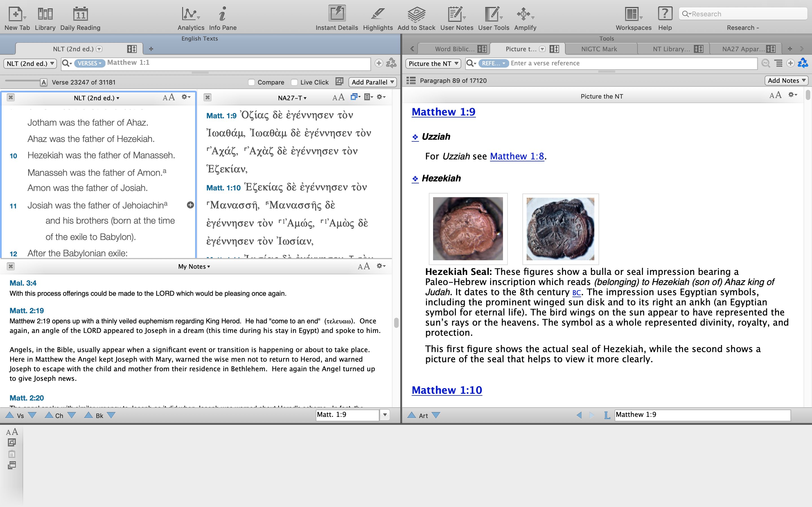Open the Highlights tool
812x507 pixels.
tap(378, 14)
